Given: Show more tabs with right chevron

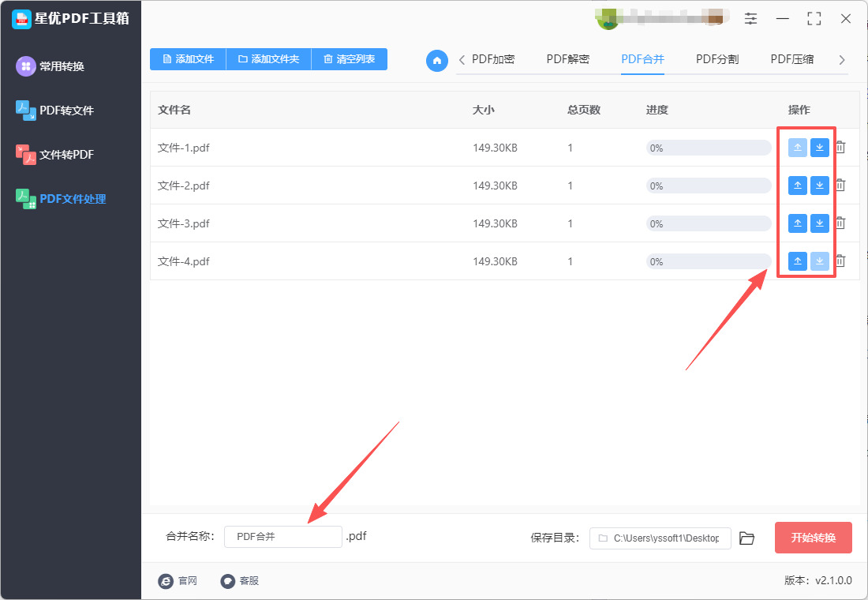Looking at the screenshot, I should pos(842,60).
